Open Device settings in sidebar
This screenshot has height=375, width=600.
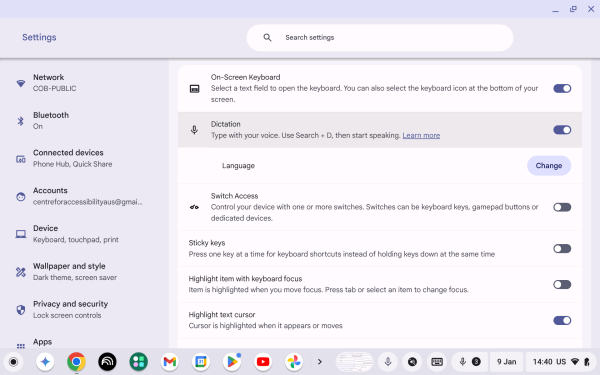click(x=84, y=234)
